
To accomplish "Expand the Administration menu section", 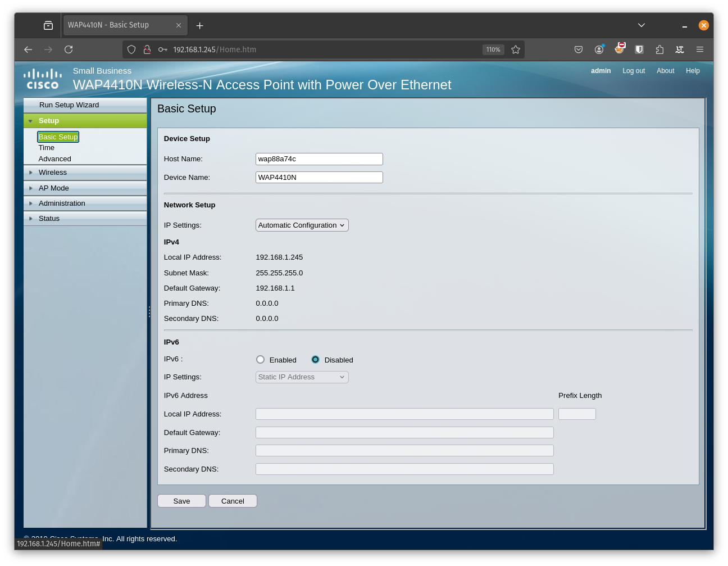I will (x=62, y=203).
